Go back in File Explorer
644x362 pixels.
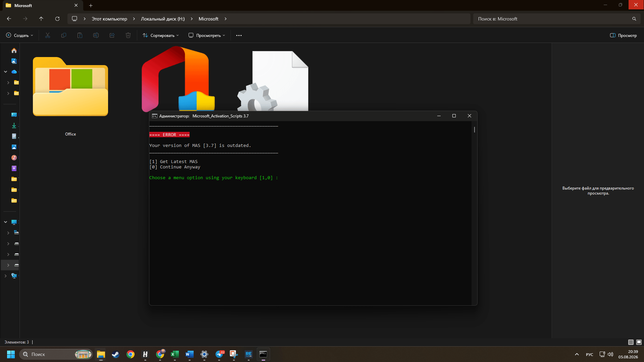[9, 19]
